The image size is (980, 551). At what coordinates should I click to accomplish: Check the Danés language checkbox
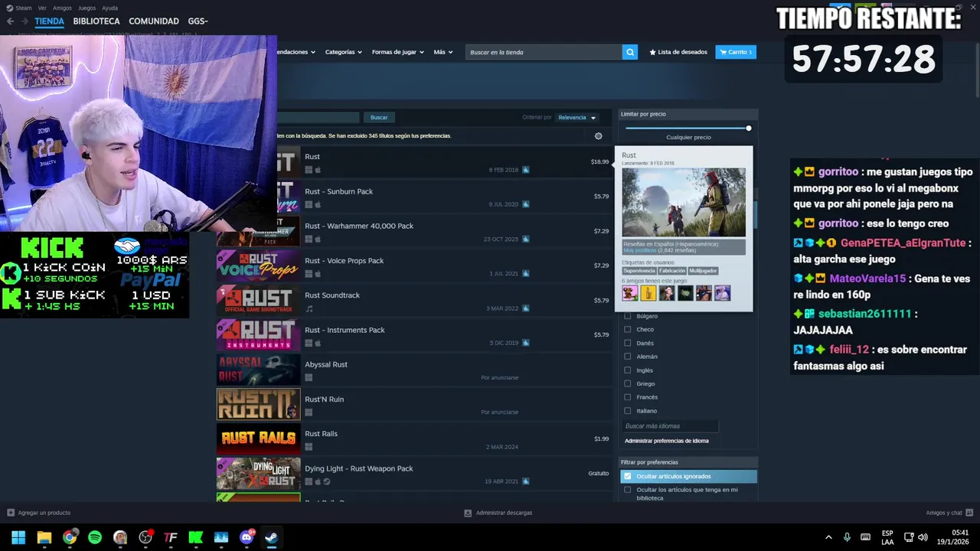pos(628,343)
